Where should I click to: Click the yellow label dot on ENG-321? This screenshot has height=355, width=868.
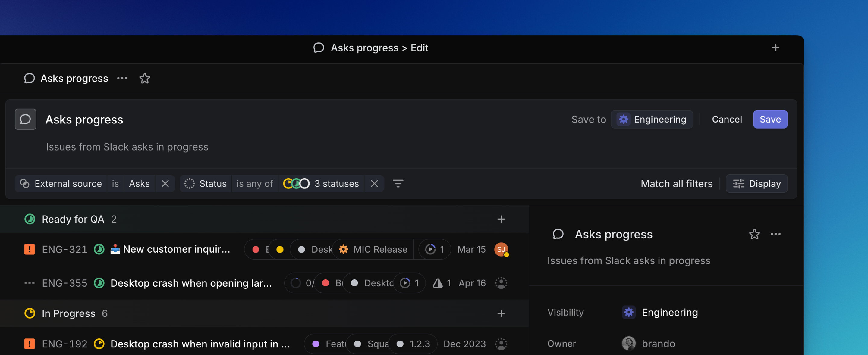click(280, 249)
